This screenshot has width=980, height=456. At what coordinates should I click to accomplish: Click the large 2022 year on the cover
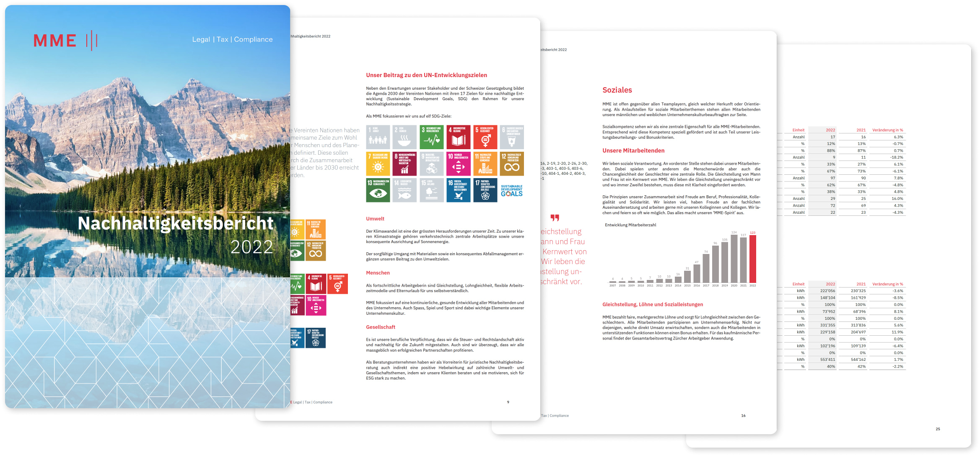pyautogui.click(x=251, y=247)
